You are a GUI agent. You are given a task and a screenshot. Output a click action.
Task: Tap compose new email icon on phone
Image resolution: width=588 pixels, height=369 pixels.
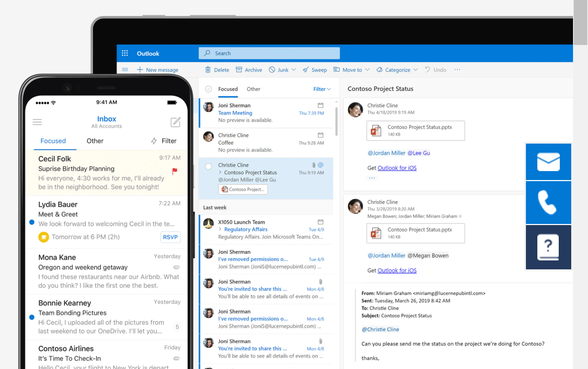(x=176, y=122)
